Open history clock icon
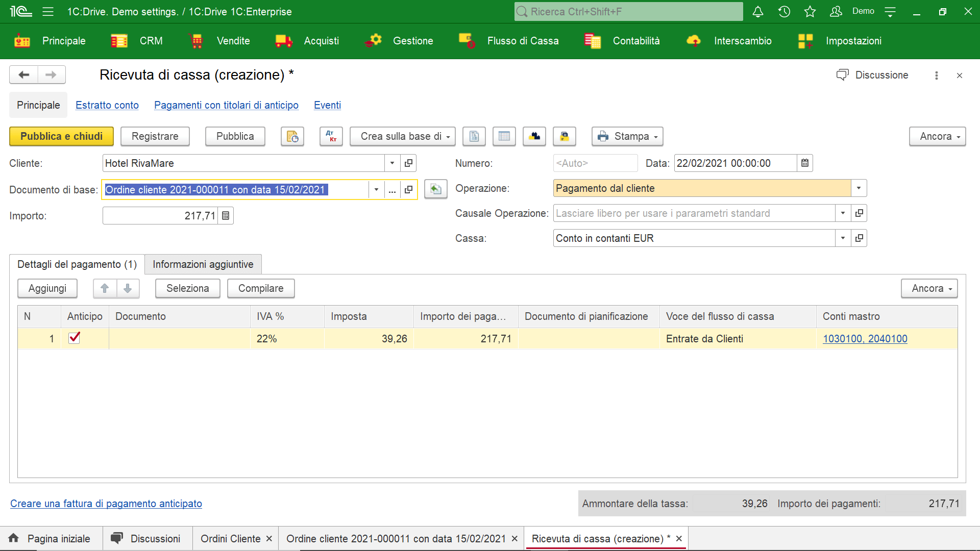The height and width of the screenshot is (551, 980). click(784, 12)
